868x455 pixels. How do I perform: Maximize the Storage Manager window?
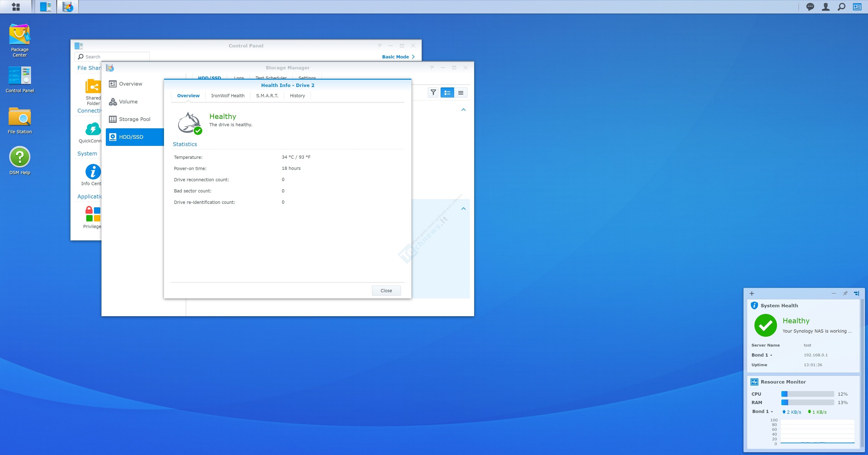pyautogui.click(x=454, y=67)
